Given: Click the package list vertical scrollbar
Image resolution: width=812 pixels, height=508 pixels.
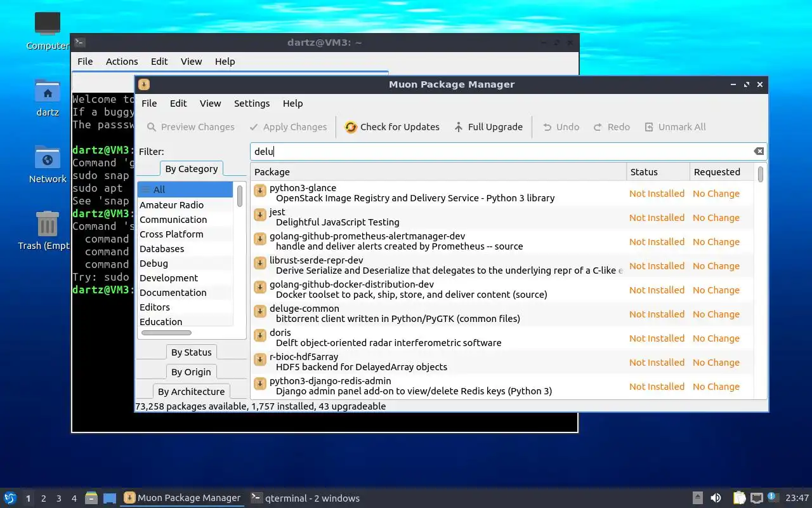Looking at the screenshot, I should click(760, 174).
